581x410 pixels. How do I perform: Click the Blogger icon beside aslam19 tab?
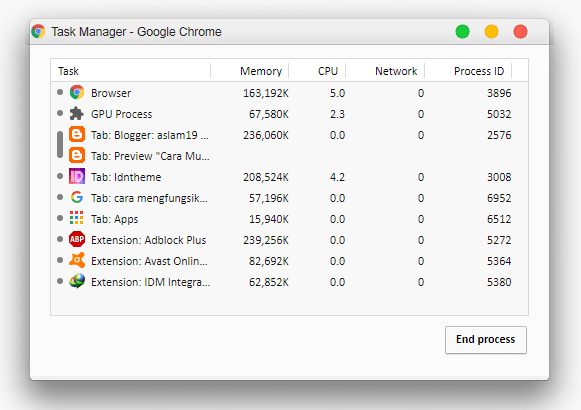(x=77, y=134)
